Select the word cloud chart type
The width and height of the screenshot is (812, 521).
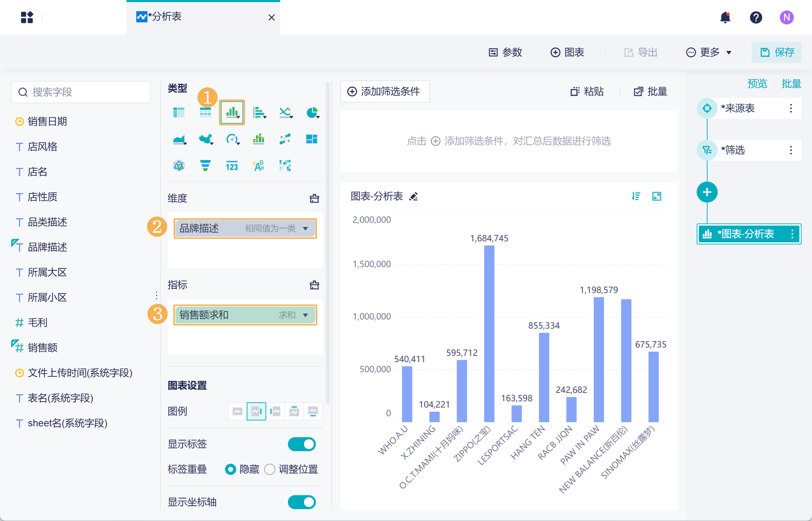(259, 166)
